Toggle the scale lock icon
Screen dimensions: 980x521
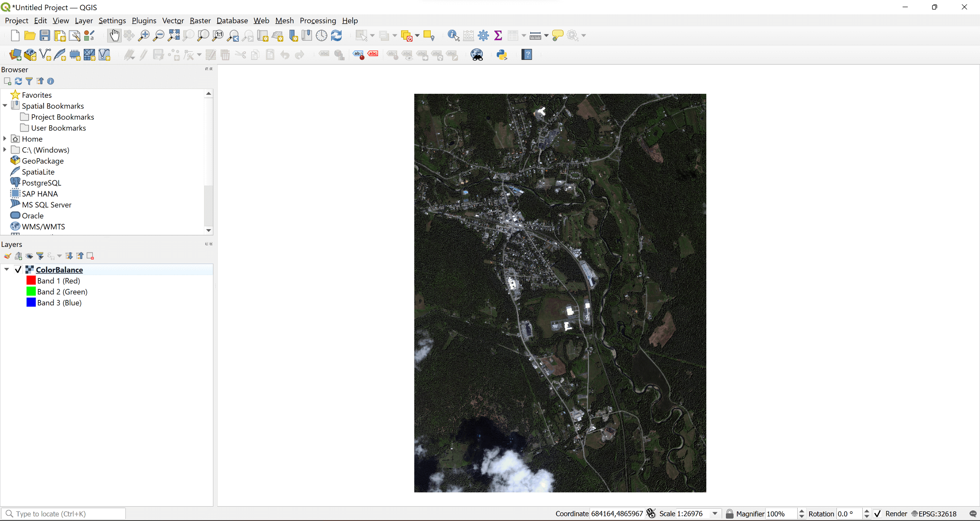pyautogui.click(x=729, y=514)
